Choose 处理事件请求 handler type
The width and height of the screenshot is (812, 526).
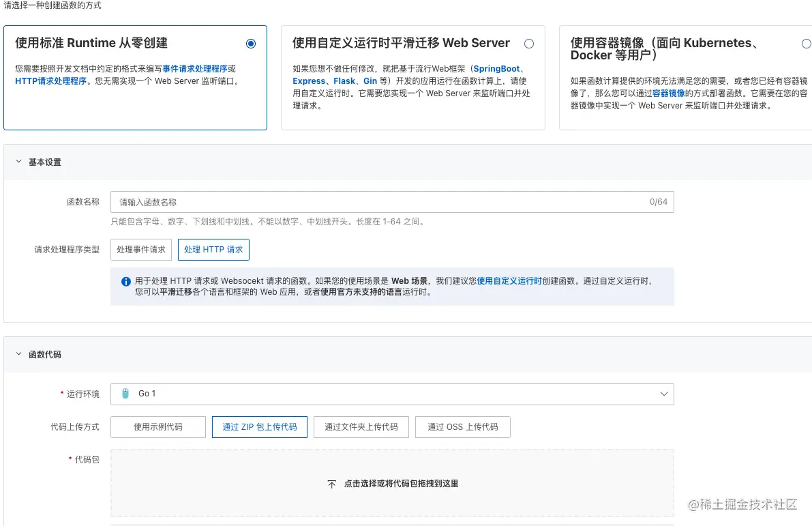141,250
